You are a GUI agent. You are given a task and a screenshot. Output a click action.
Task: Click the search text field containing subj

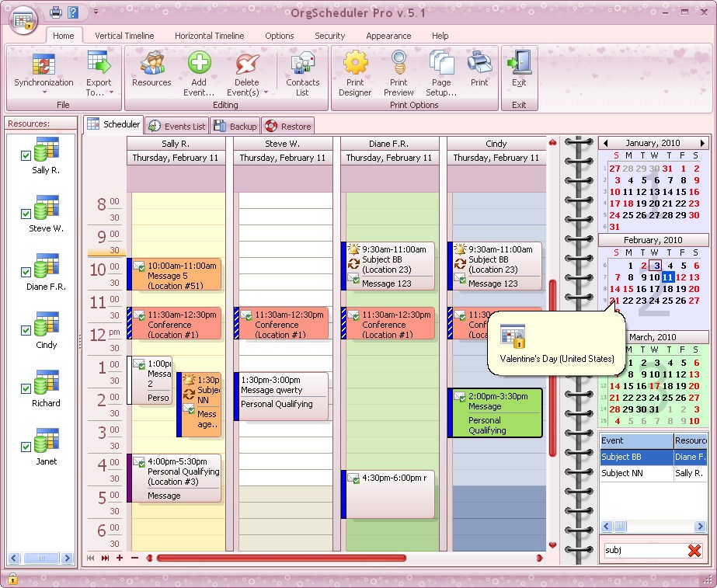pyautogui.click(x=644, y=550)
